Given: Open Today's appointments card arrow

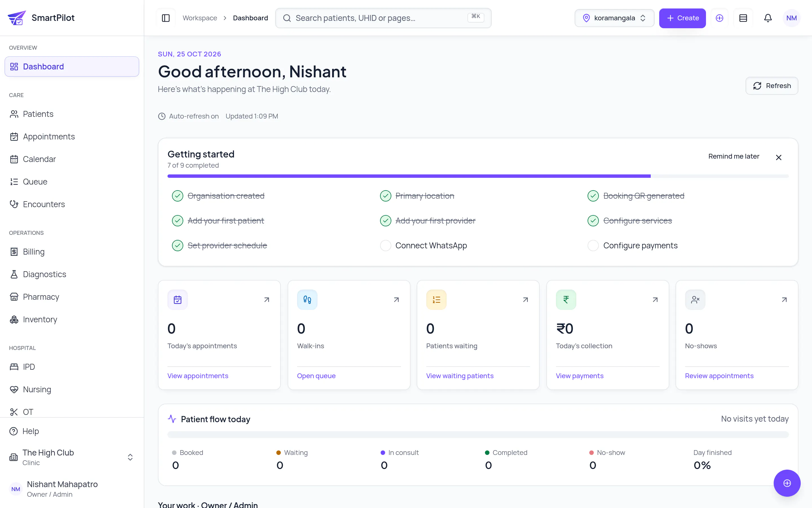Looking at the screenshot, I should (267, 300).
